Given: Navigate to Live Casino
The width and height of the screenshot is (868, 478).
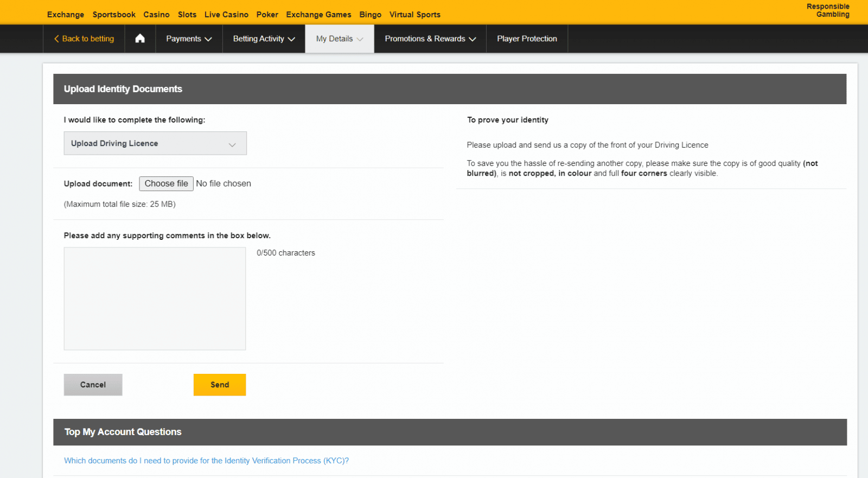Looking at the screenshot, I should tap(226, 15).
